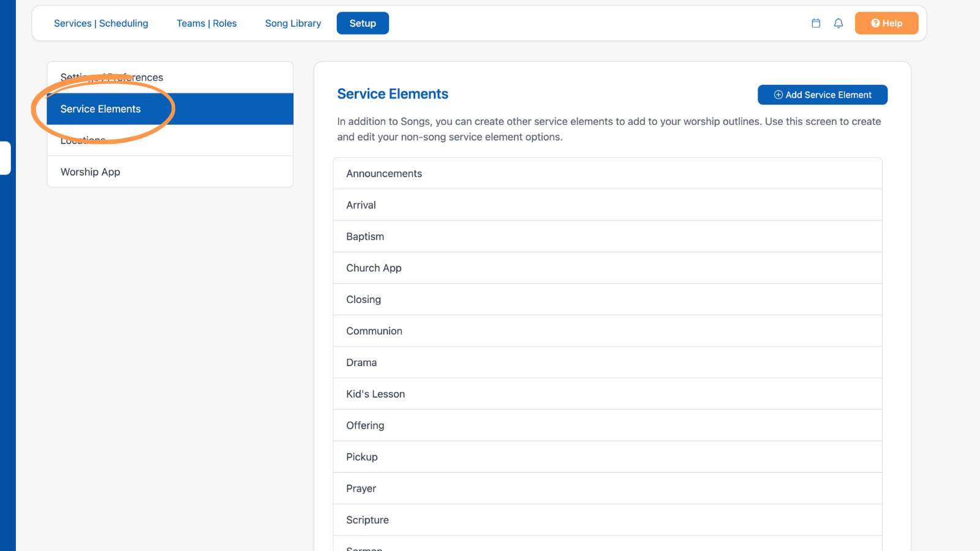Viewport: 980px width, 551px height.
Task: Click Add Service Element button
Action: (823, 95)
